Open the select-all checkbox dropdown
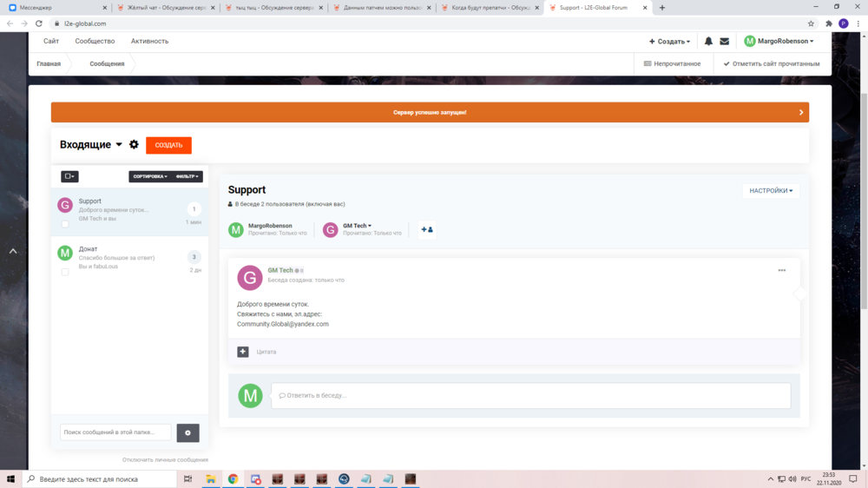 click(x=69, y=176)
